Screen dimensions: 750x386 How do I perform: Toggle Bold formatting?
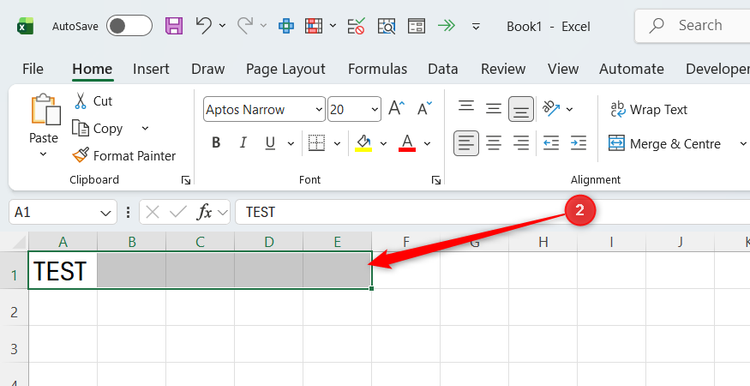(x=216, y=143)
